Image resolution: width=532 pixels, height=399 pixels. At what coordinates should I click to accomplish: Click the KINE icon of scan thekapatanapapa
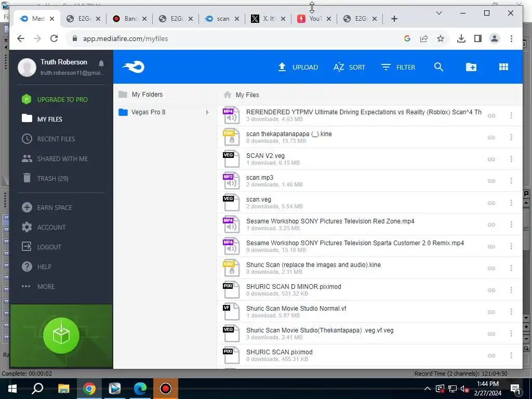tap(231, 137)
